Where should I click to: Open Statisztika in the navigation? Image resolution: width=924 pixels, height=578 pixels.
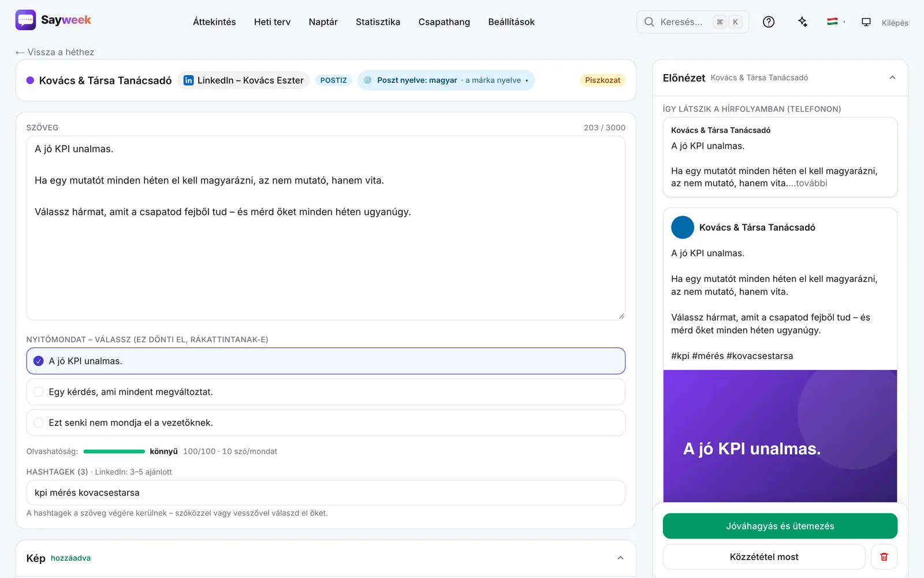(x=378, y=22)
